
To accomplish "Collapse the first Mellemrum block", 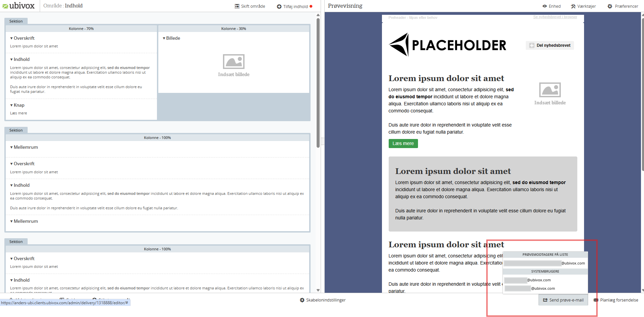I will (11, 147).
